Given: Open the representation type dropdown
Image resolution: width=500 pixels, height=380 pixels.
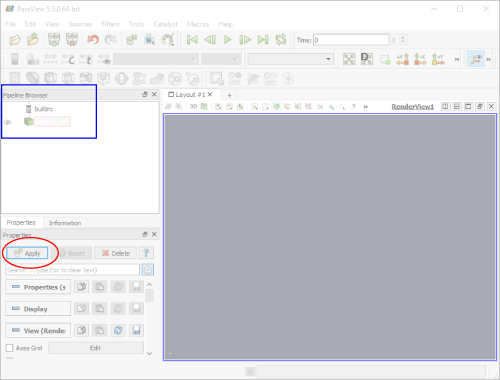Looking at the screenshot, I should click(x=290, y=59).
